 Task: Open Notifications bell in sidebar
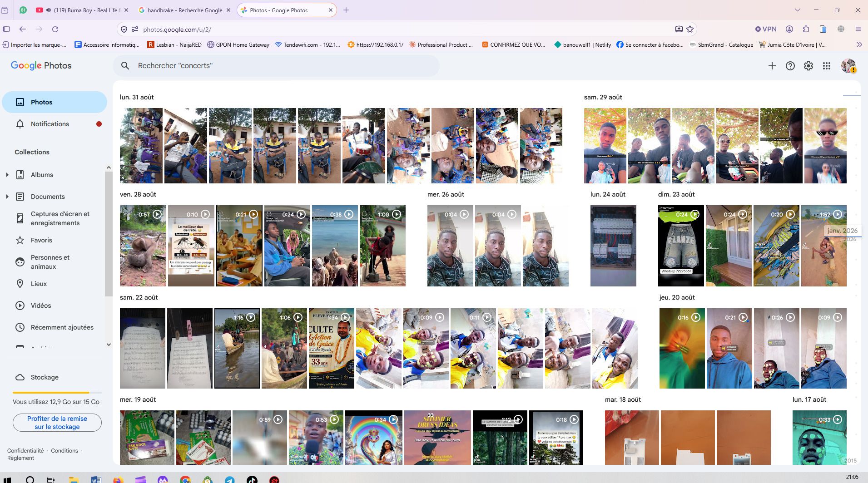pyautogui.click(x=55, y=124)
